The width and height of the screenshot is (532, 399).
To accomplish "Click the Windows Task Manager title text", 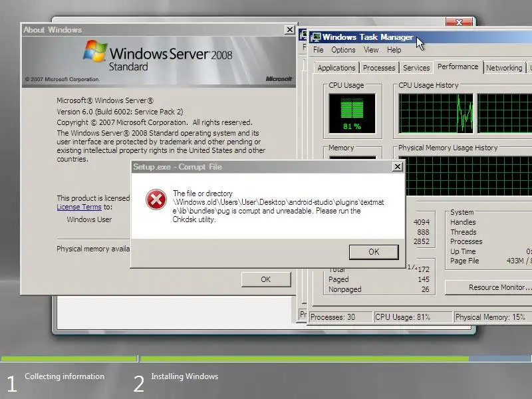I will click(x=368, y=37).
